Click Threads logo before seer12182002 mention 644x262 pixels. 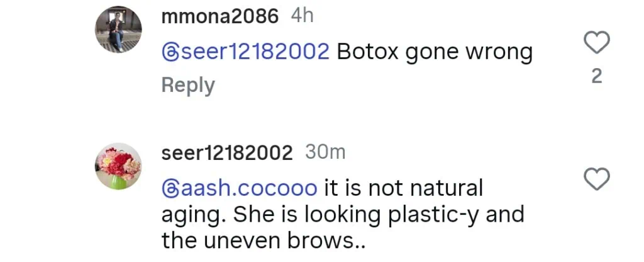point(170,52)
